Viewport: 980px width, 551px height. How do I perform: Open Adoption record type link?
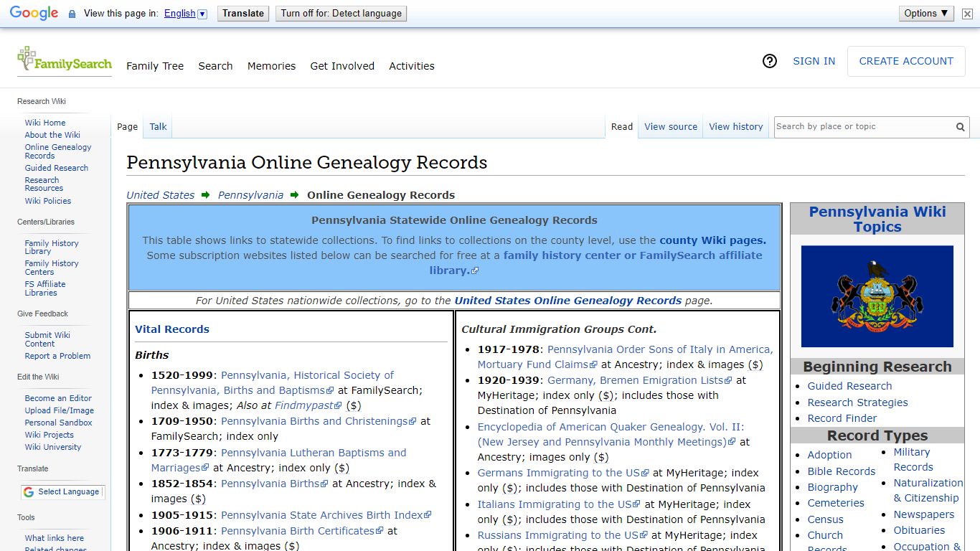click(x=829, y=455)
